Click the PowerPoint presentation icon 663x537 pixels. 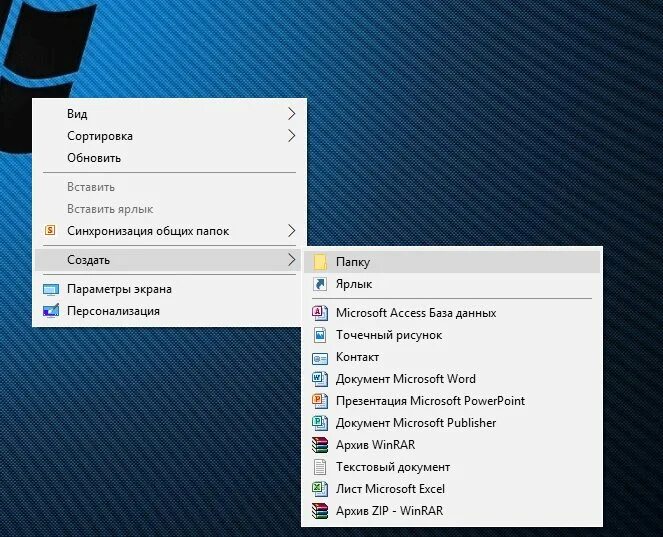(x=320, y=401)
